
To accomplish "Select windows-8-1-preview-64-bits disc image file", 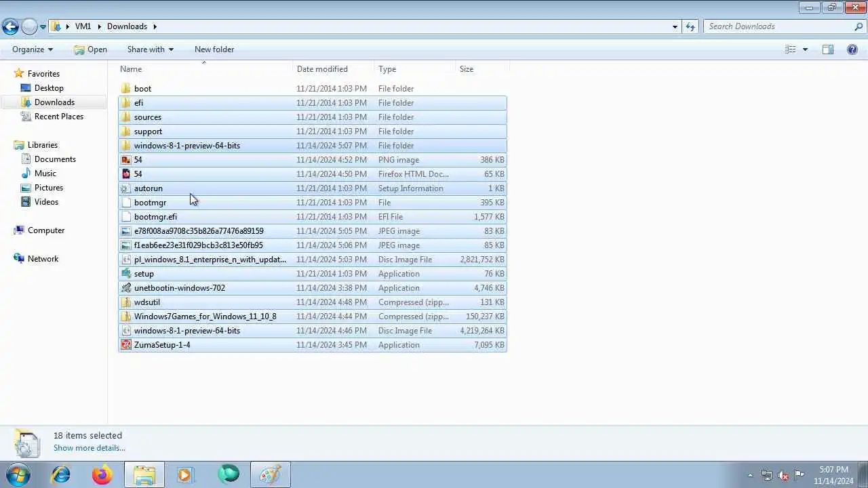I will [313, 331].
